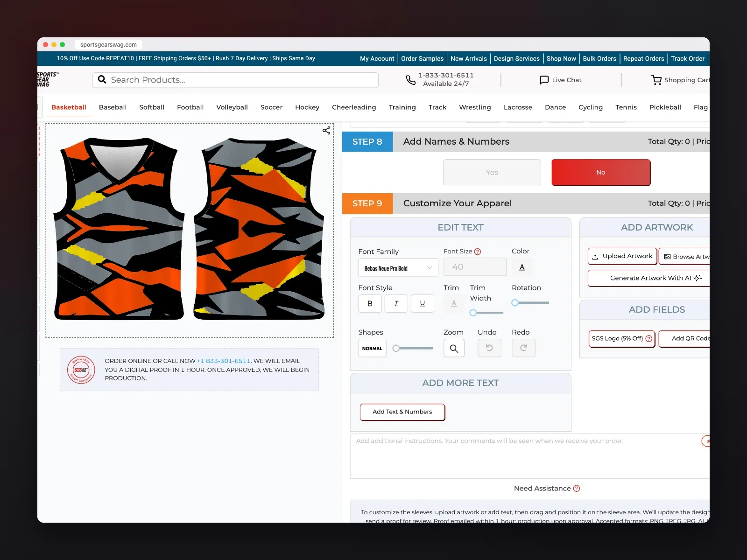Image resolution: width=747 pixels, height=560 pixels.
Task: Click the Undo arrow button
Action: point(489,348)
